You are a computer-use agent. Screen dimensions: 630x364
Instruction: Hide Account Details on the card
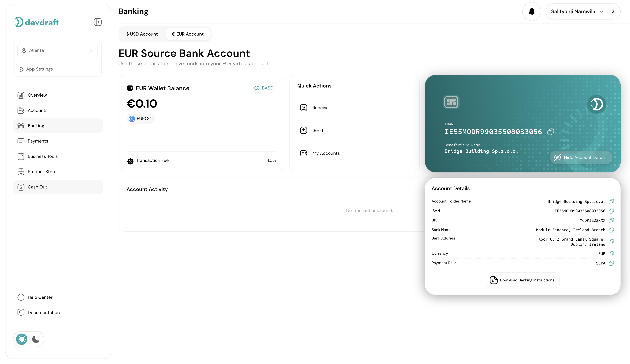click(581, 157)
